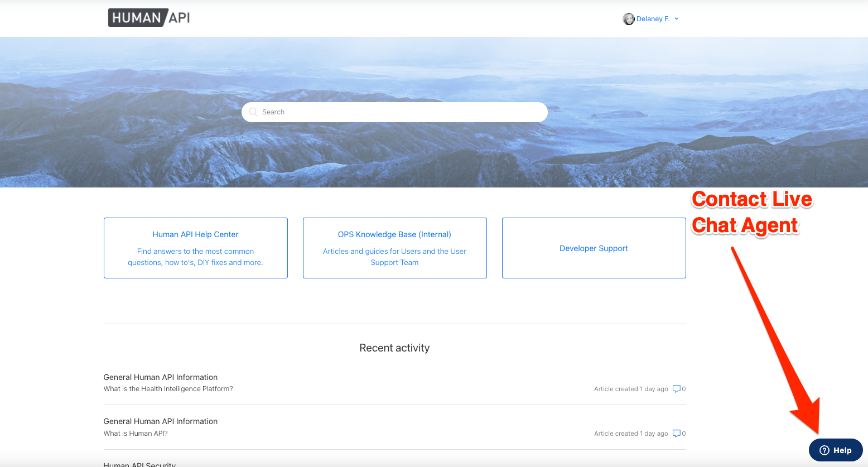This screenshot has width=868, height=467.
Task: Click first General Human API Information heading
Action: pos(161,377)
